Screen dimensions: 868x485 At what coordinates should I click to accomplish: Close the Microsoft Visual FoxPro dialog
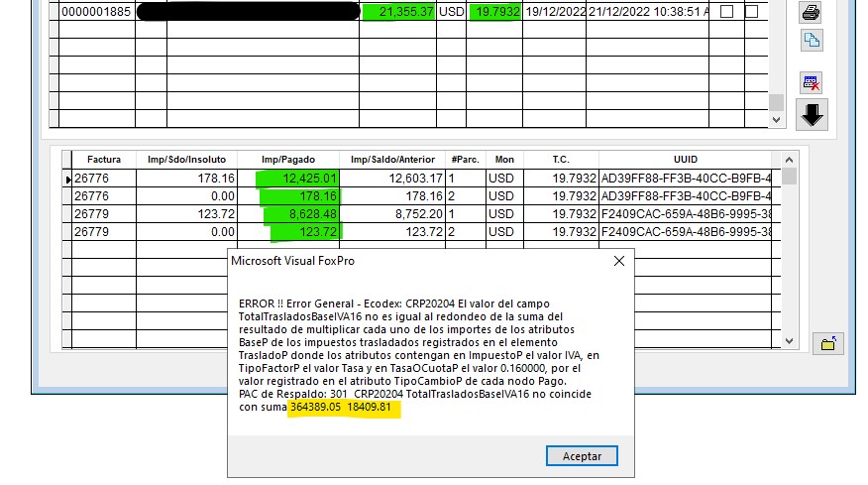pyautogui.click(x=619, y=261)
